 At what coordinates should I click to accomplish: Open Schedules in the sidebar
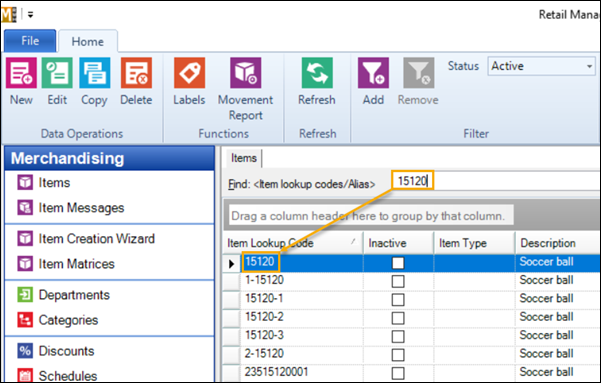(68, 376)
